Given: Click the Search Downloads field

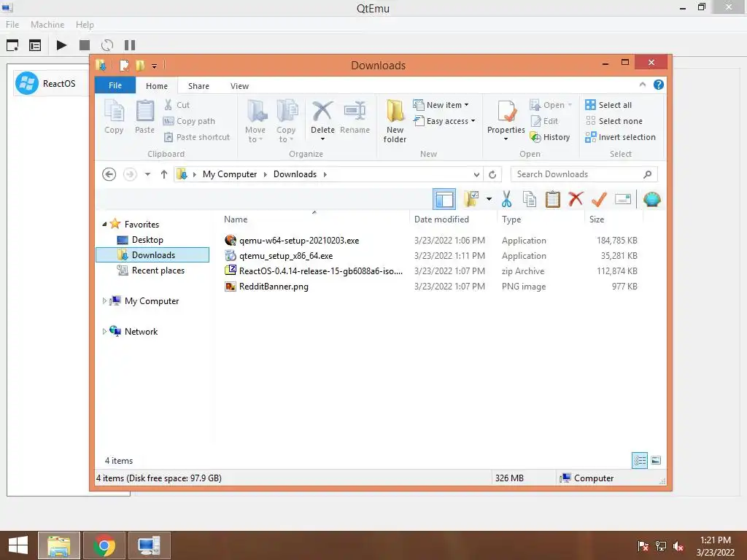Looking at the screenshot, I should pos(584,174).
